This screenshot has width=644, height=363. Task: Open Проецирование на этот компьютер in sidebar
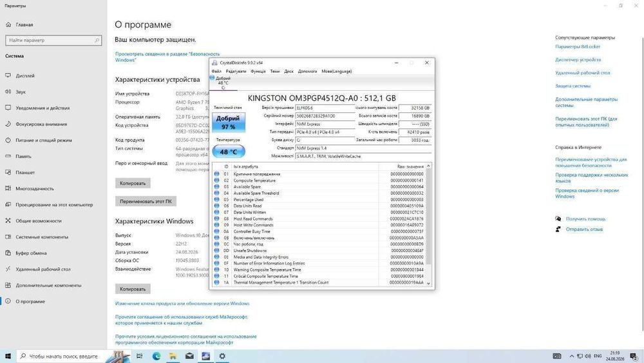(54, 204)
